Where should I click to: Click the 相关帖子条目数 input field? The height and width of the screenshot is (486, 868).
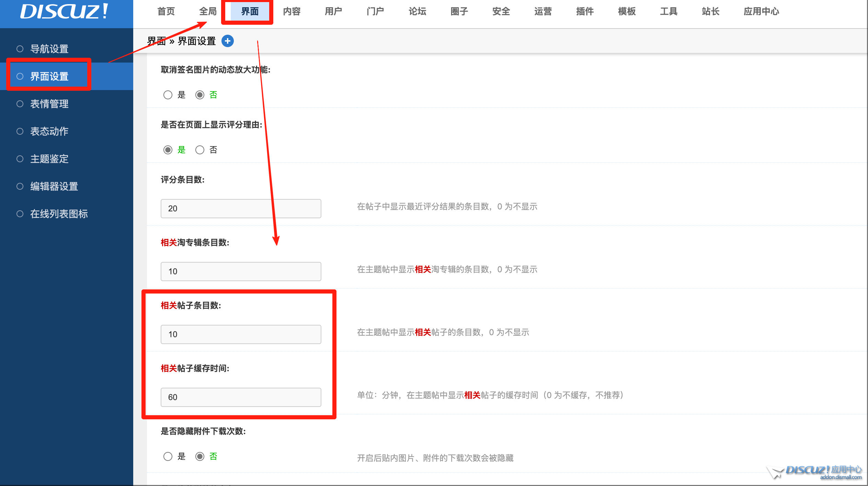(x=241, y=334)
